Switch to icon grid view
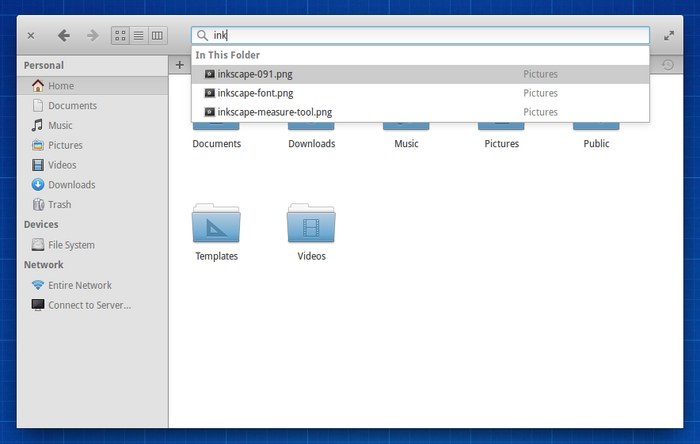 120,35
